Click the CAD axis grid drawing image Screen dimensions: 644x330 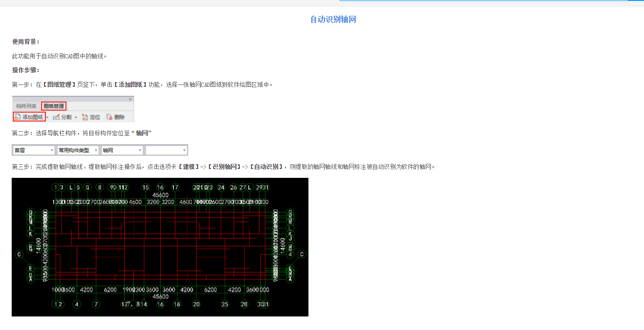coord(160,247)
